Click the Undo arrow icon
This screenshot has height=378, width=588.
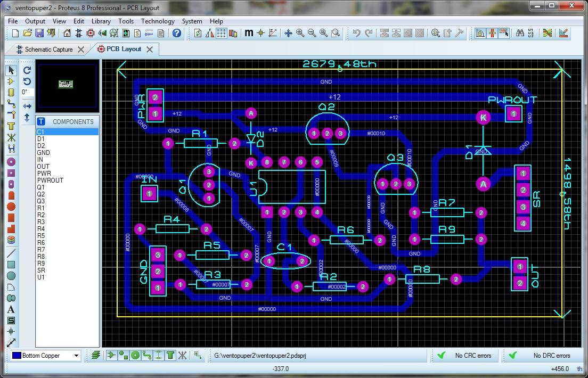coord(357,33)
